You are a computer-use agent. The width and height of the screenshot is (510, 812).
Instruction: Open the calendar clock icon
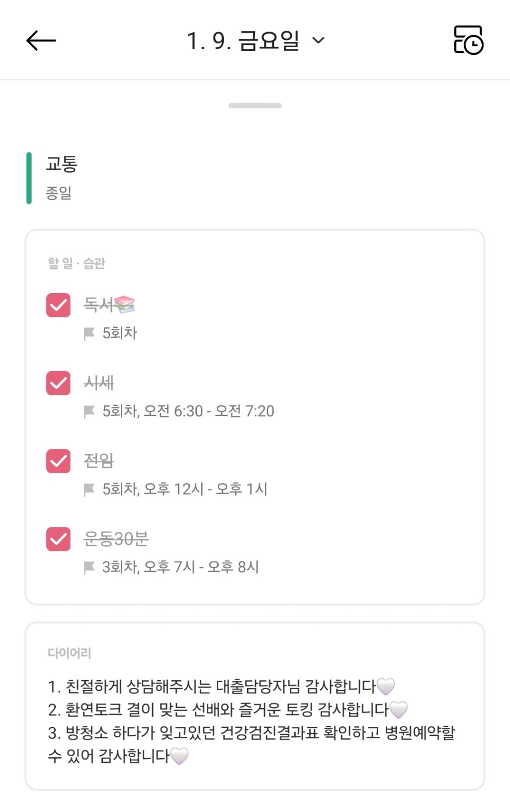point(468,40)
